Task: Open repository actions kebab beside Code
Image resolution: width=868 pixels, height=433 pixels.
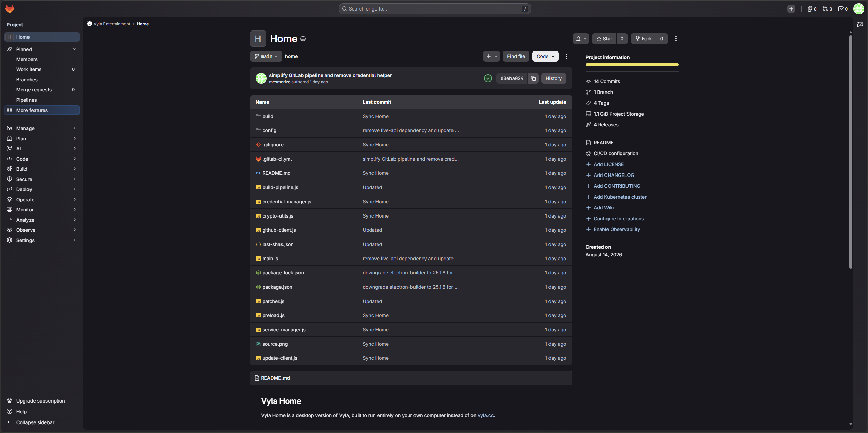Action: tap(567, 56)
